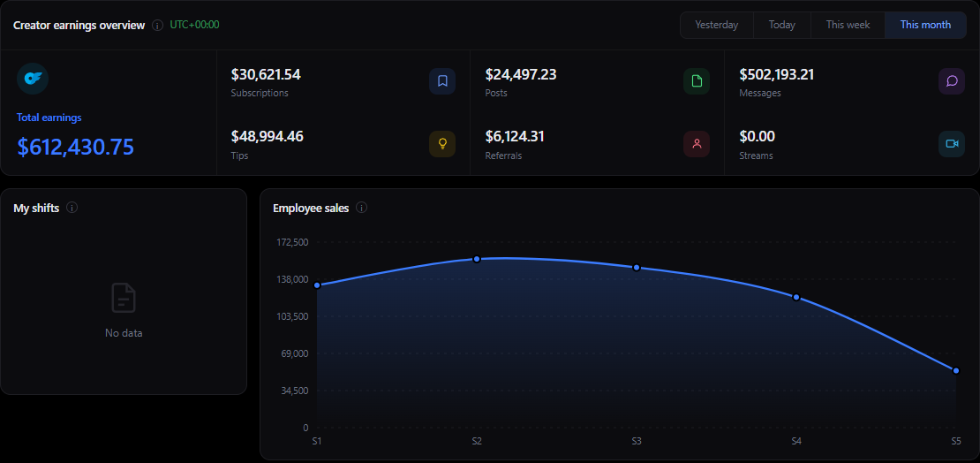
Task: Switch to the Today tab
Action: click(782, 25)
